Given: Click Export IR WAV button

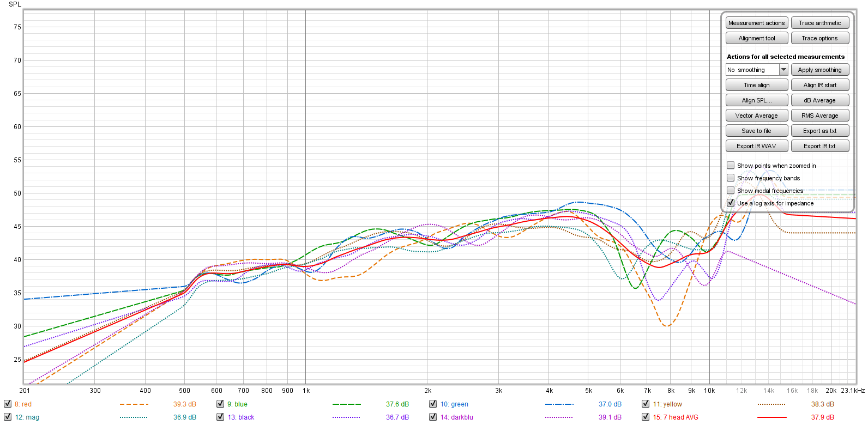Looking at the screenshot, I should point(757,146).
